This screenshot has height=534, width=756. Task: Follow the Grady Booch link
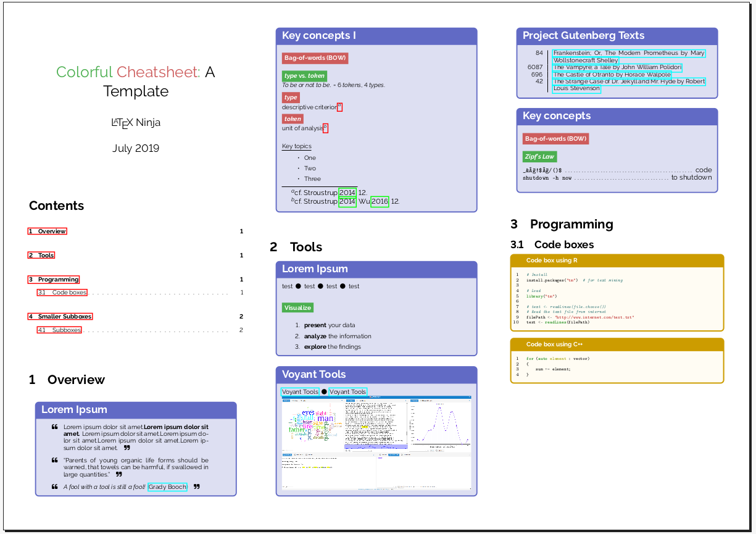coord(167,487)
